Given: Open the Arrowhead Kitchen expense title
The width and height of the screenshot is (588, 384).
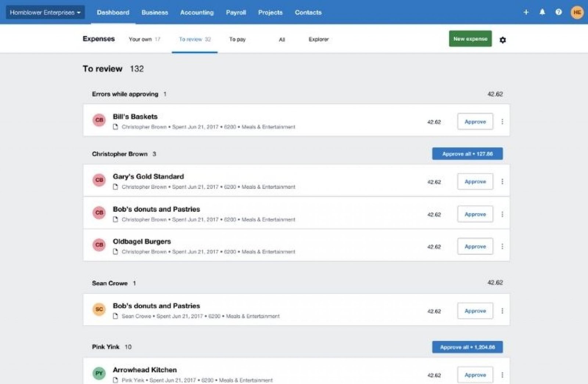Looking at the screenshot, I should 145,370.
